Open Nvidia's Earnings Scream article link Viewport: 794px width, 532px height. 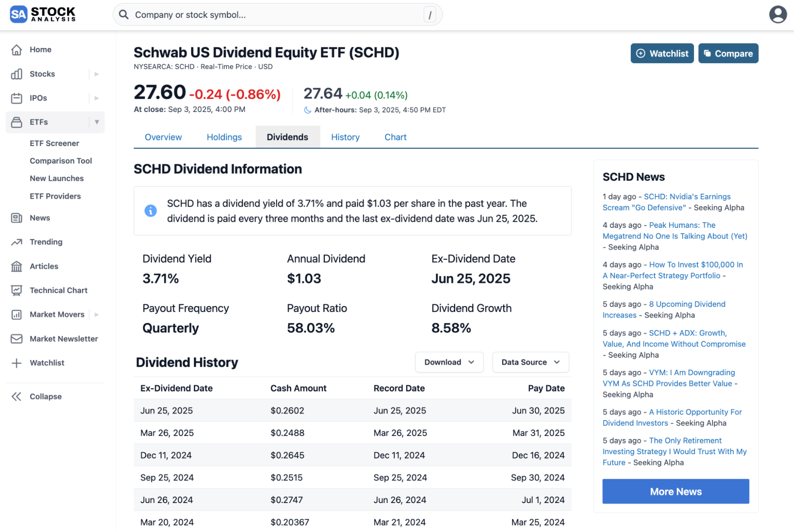pos(667,202)
